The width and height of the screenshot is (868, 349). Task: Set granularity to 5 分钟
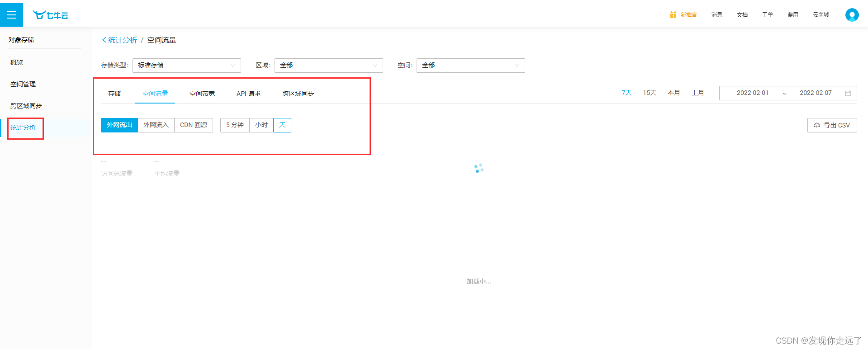pos(235,125)
